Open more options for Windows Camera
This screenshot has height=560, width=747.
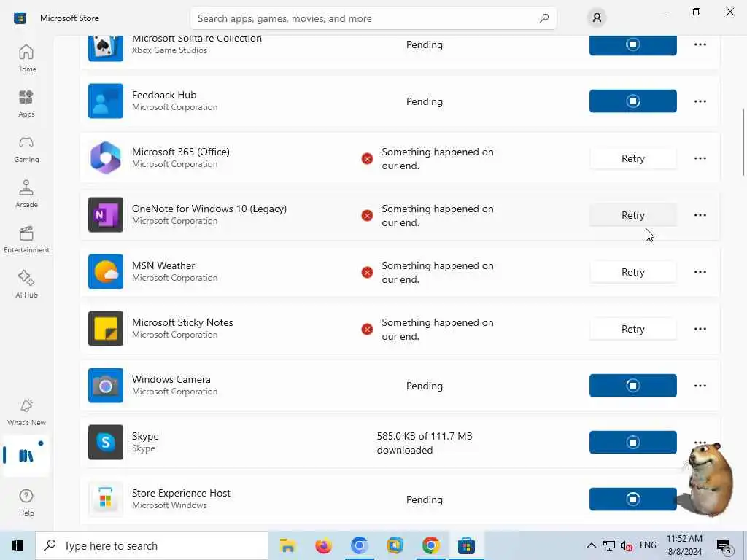pyautogui.click(x=700, y=386)
